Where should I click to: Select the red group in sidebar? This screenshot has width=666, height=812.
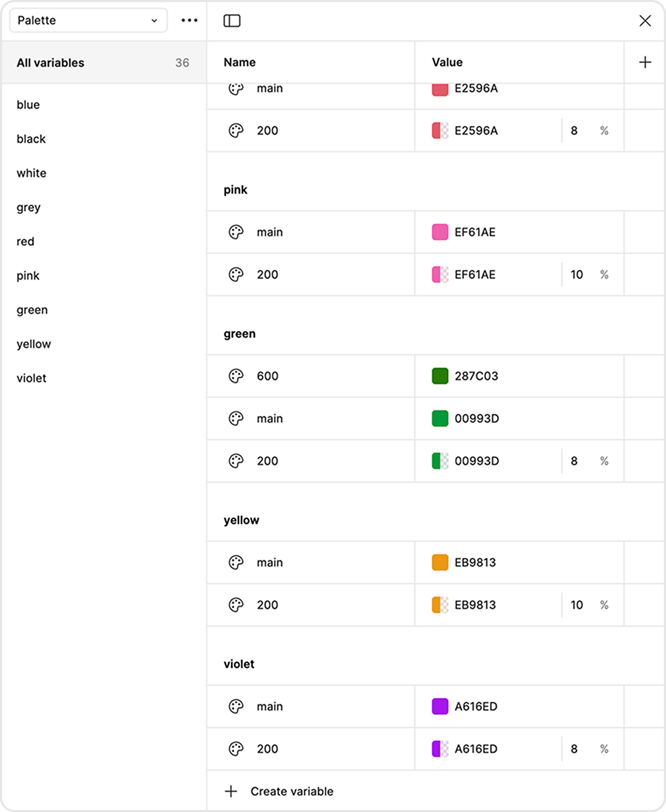[25, 241]
